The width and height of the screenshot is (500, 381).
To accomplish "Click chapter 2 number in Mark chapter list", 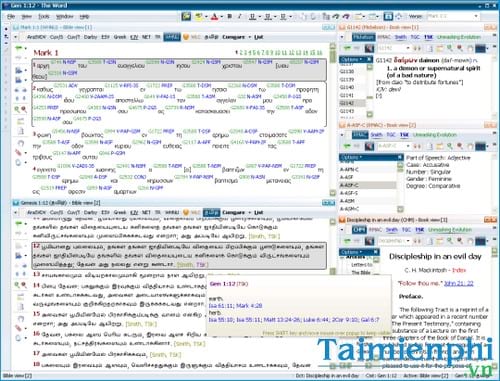I will point(241,52).
